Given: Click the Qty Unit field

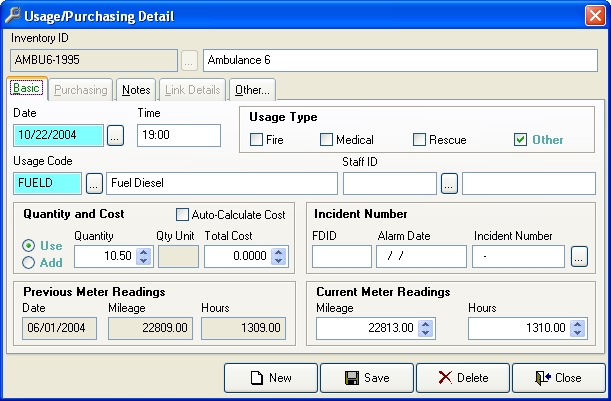Looking at the screenshot, I should [x=178, y=256].
